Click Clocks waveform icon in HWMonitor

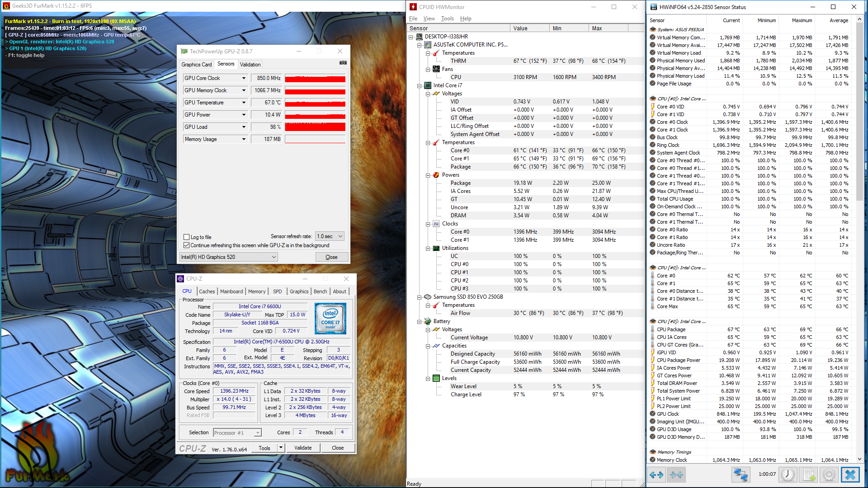coord(436,224)
